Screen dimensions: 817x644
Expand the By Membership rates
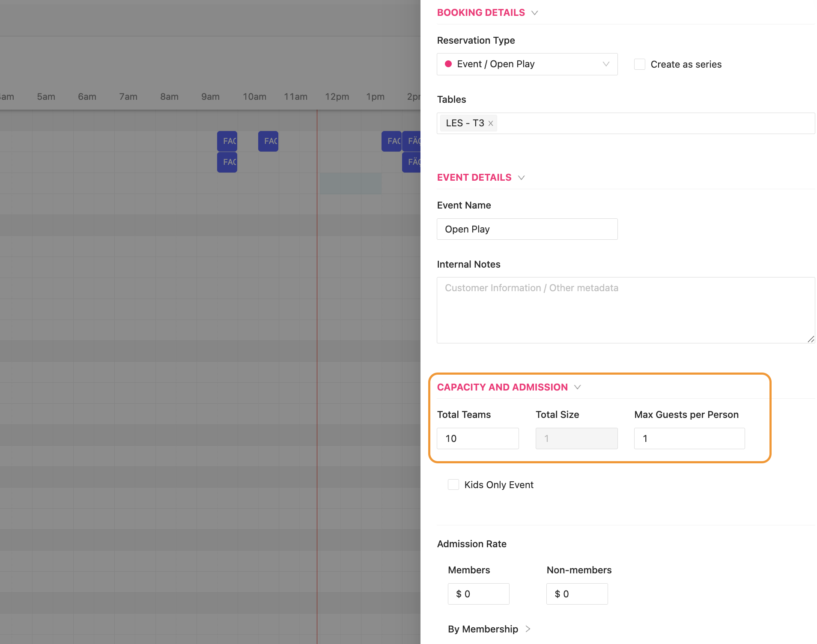coord(528,629)
